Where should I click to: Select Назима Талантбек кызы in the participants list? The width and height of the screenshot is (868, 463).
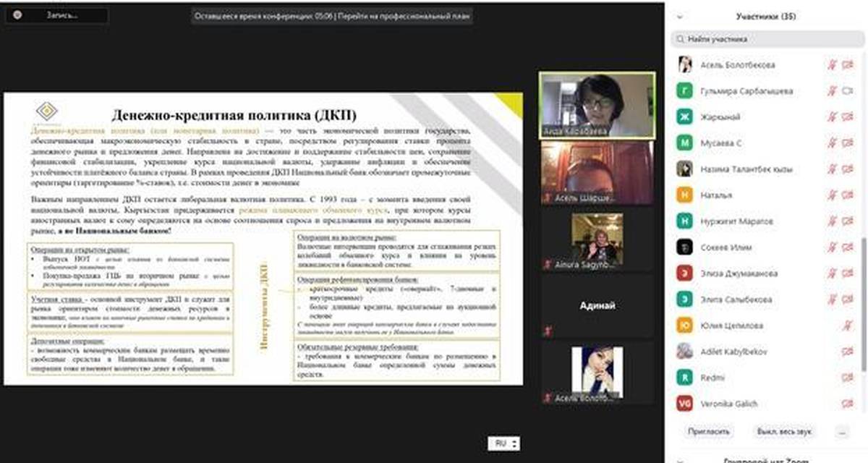coord(746,169)
